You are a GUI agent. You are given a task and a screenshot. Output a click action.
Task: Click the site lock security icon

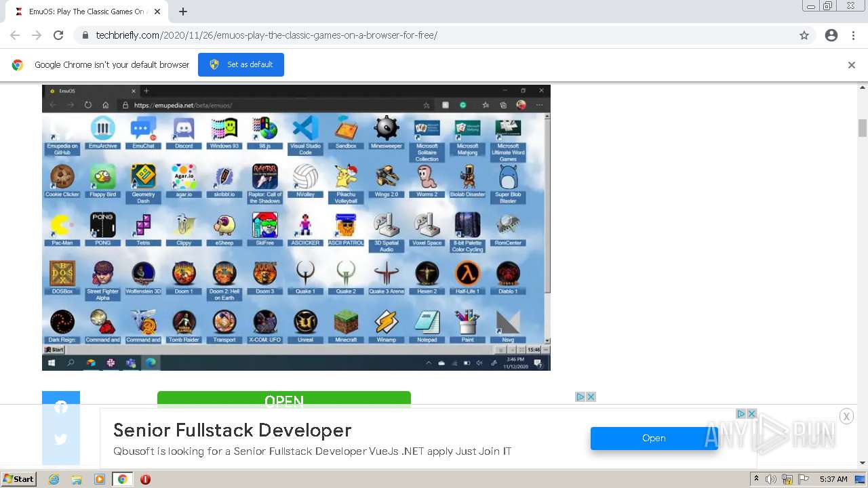pos(85,35)
